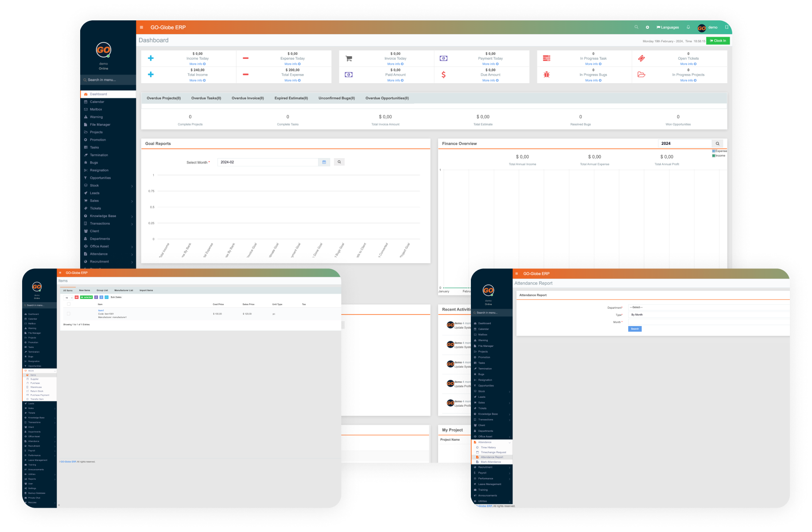Open the Languages dropdown

(668, 27)
